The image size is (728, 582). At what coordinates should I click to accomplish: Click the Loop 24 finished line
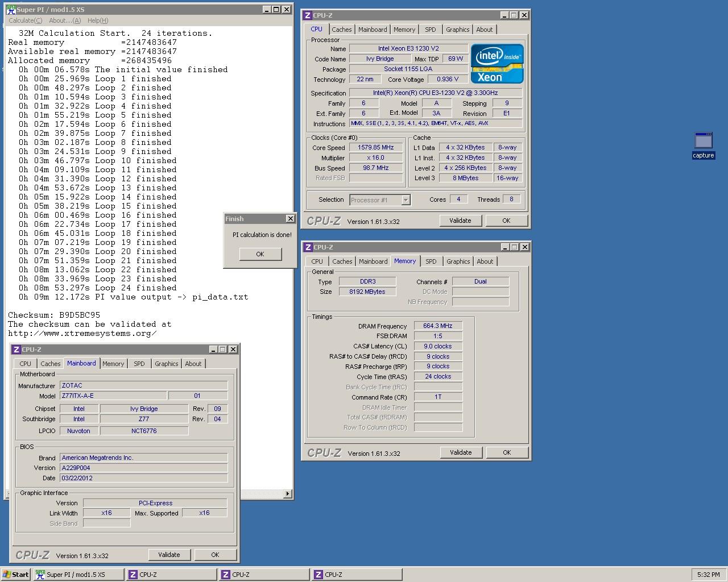tap(97, 288)
